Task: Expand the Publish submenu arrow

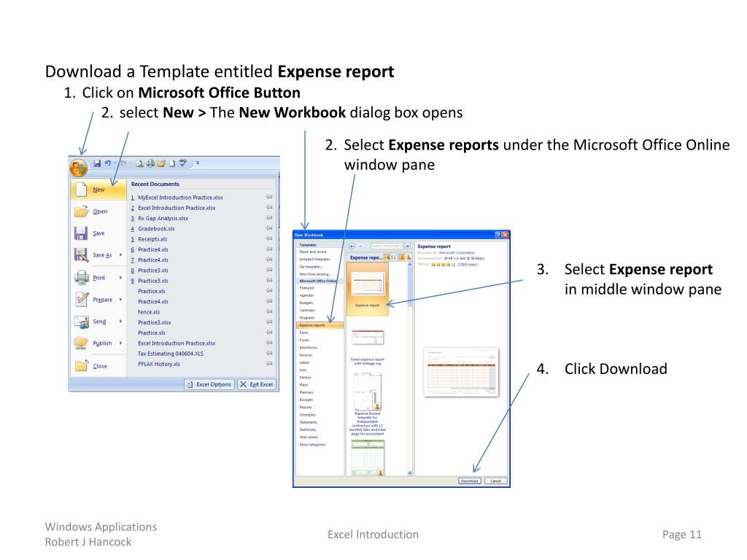Action: coord(120,343)
